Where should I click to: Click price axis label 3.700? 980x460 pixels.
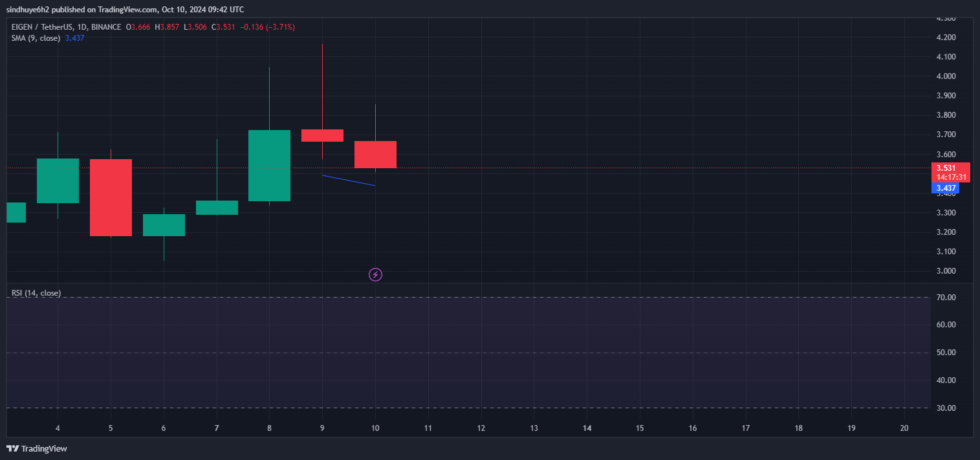coord(946,135)
